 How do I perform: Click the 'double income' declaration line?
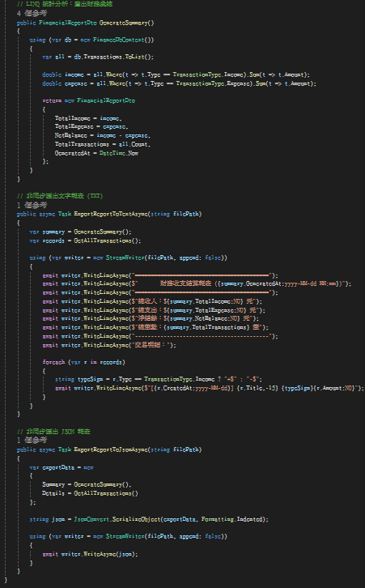pos(176,75)
